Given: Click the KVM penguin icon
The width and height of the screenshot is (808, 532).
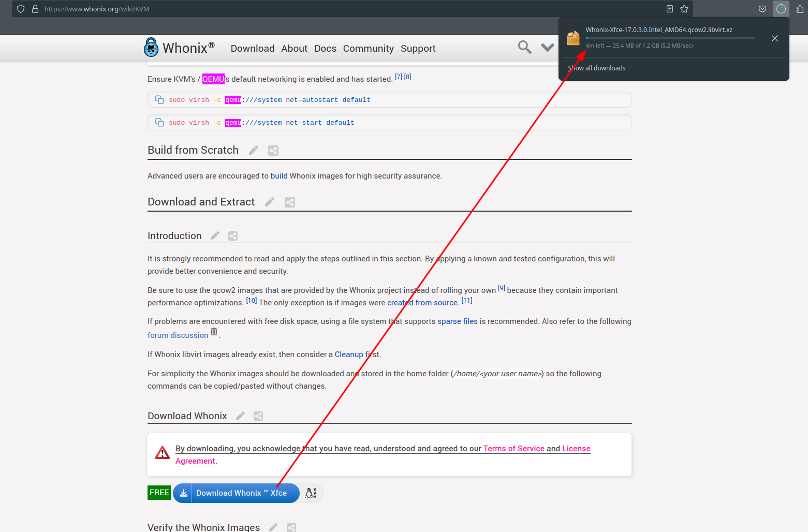Looking at the screenshot, I should pyautogui.click(x=311, y=493).
